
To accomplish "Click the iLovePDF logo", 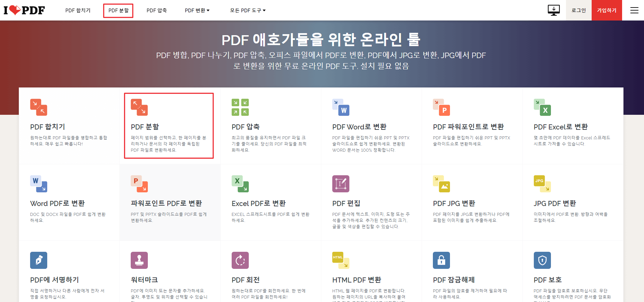I will (x=24, y=10).
